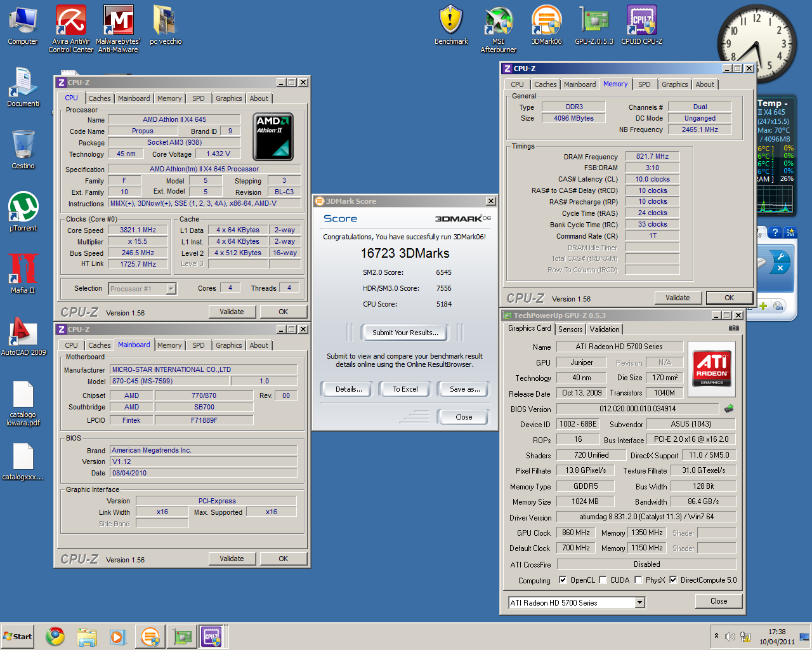Launch MSI Afterburner desktop icon

point(499,29)
